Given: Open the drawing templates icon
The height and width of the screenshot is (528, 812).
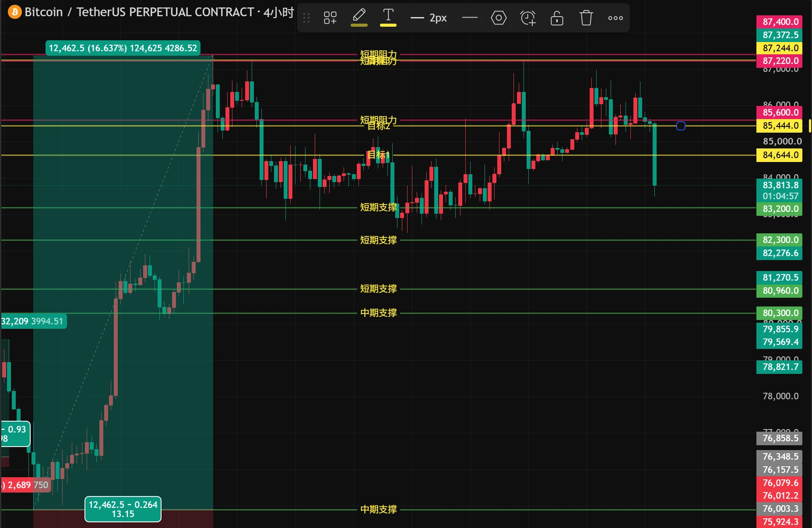Looking at the screenshot, I should (x=330, y=18).
